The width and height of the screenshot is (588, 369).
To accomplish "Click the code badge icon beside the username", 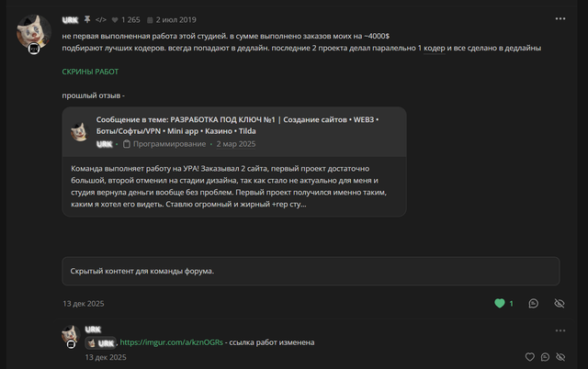I will coord(100,19).
